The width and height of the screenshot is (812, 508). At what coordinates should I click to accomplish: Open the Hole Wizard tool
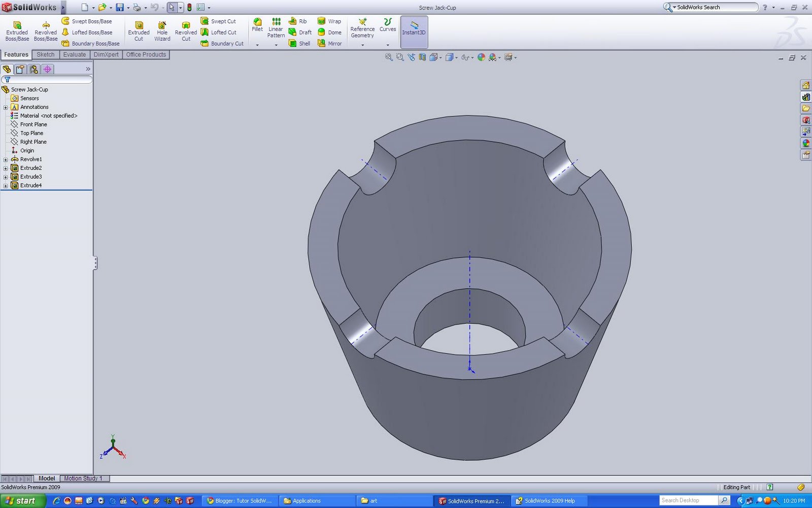point(162,30)
